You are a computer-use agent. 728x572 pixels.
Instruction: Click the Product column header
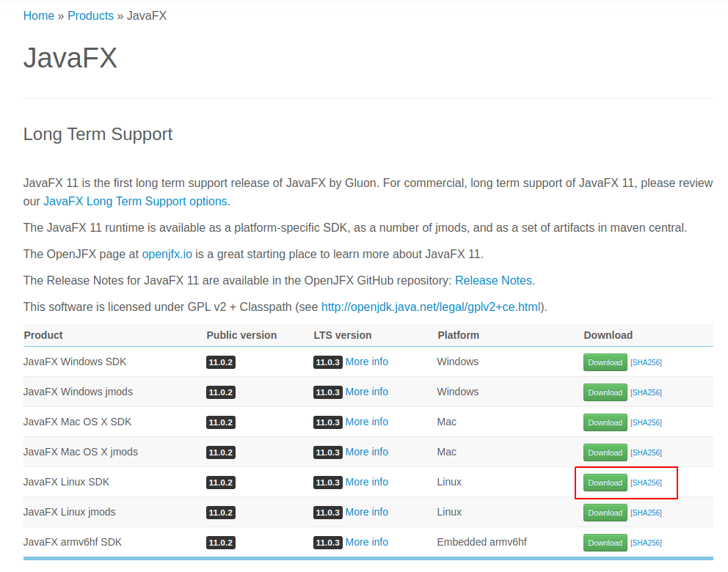tap(43, 335)
